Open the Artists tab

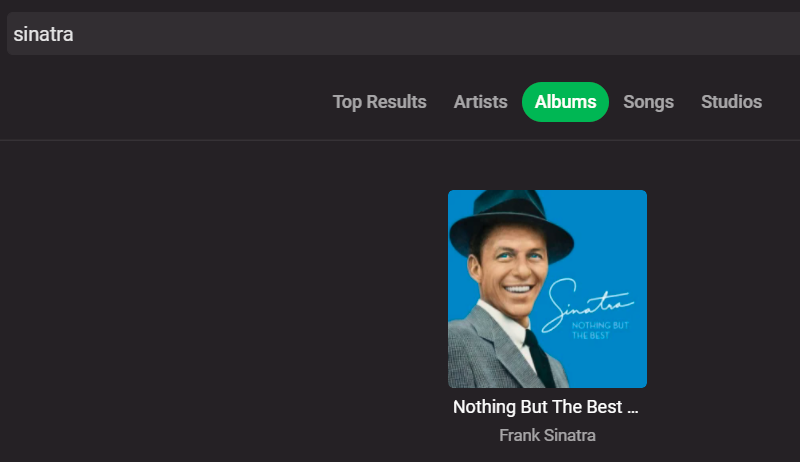[480, 102]
